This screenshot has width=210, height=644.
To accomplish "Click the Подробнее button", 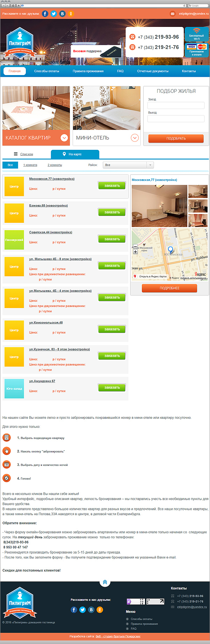I will (169, 288).
